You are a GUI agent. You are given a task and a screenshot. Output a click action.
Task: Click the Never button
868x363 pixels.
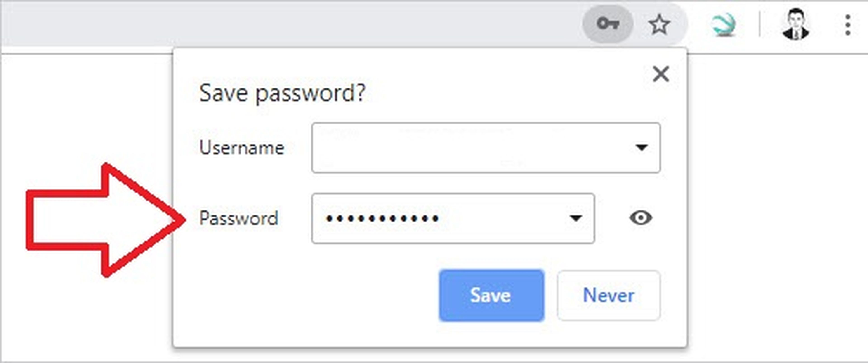tap(608, 295)
